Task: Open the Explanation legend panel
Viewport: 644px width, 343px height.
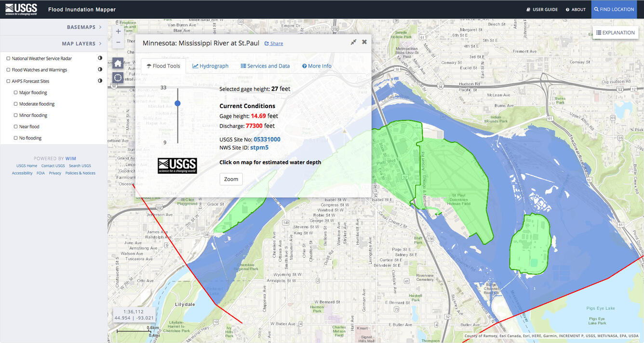Action: point(616,32)
